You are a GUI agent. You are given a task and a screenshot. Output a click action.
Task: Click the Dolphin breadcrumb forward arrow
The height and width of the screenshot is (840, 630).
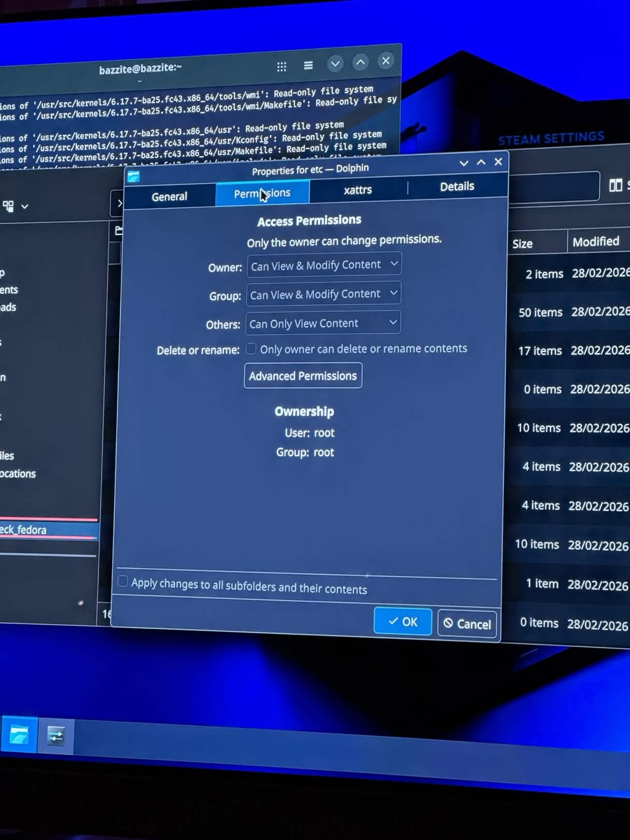(119, 203)
